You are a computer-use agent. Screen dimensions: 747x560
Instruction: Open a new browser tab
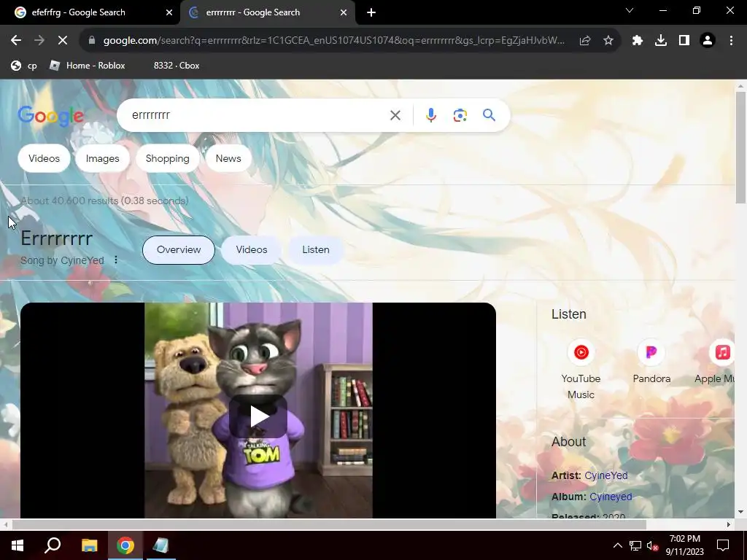point(371,12)
